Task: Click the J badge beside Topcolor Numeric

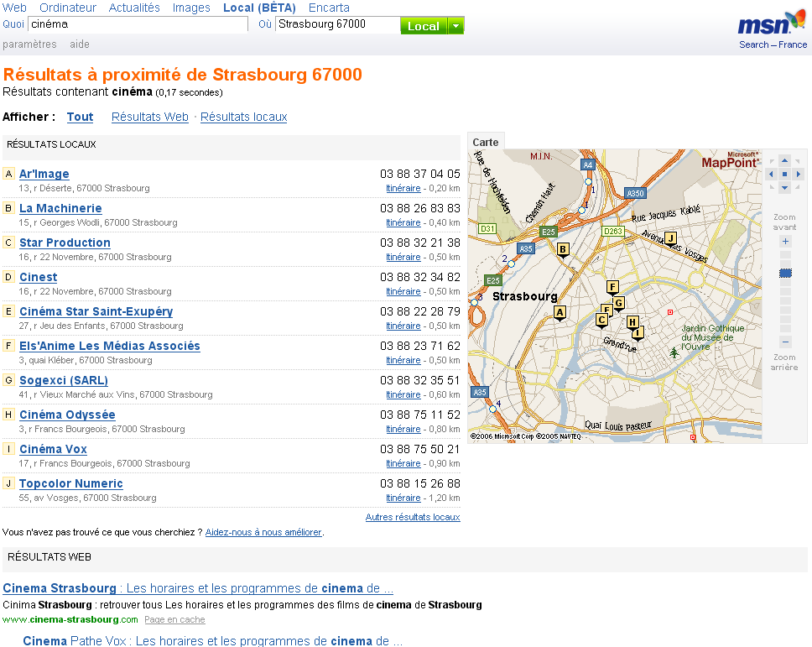Action: 8,483
